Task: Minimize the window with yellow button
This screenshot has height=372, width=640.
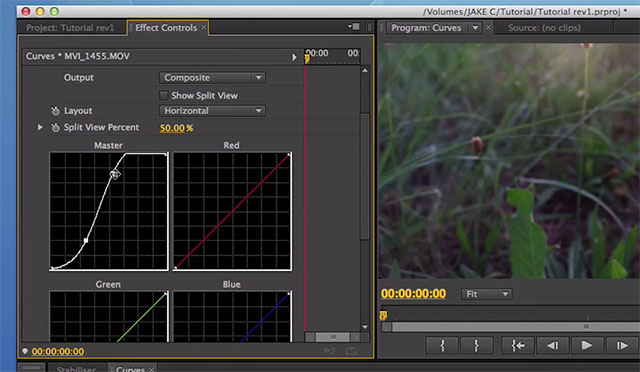Action: (40, 11)
